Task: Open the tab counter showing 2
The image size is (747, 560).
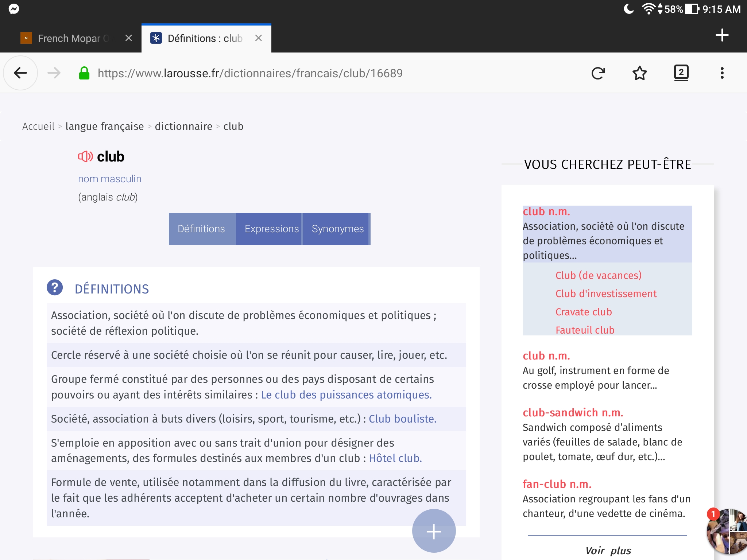Action: point(681,73)
